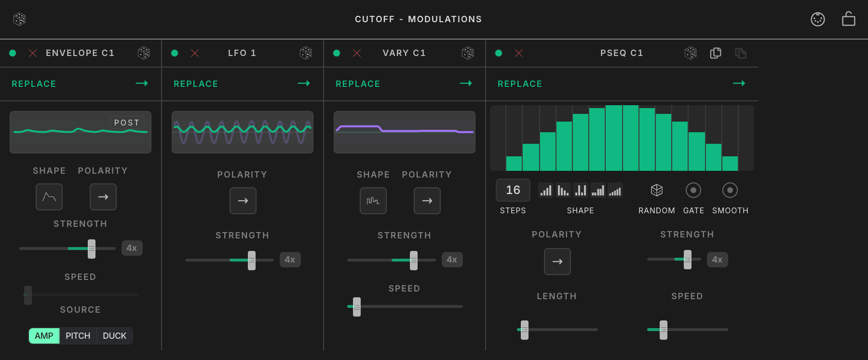This screenshot has width=868, height=360.
Task: Enable the PSEQ GATE option
Action: (x=693, y=190)
